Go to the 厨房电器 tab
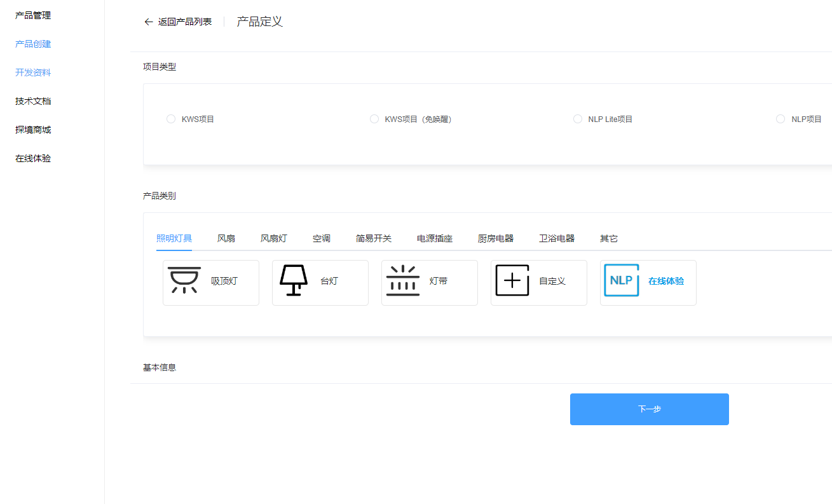 pos(496,238)
